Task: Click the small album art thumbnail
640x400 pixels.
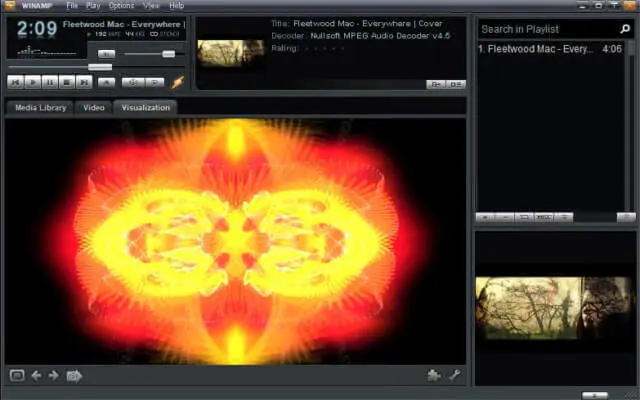Action: click(x=231, y=53)
